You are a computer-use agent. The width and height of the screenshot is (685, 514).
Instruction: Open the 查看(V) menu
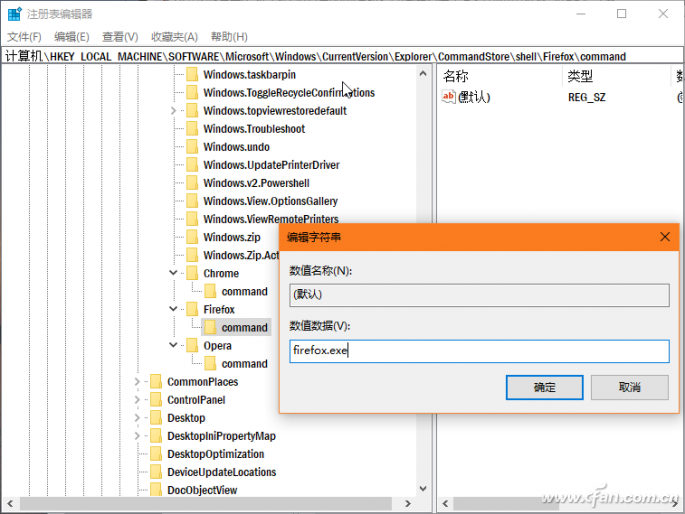click(120, 37)
